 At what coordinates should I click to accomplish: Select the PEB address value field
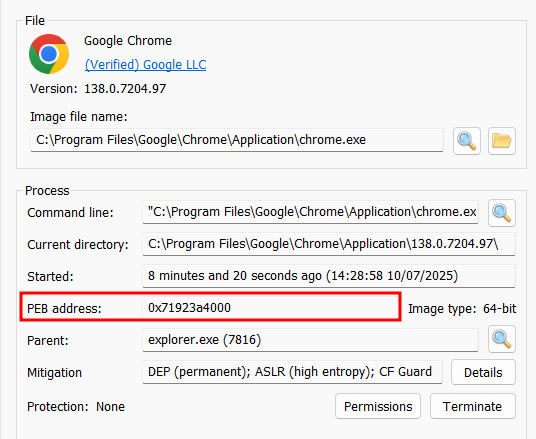[x=270, y=308]
